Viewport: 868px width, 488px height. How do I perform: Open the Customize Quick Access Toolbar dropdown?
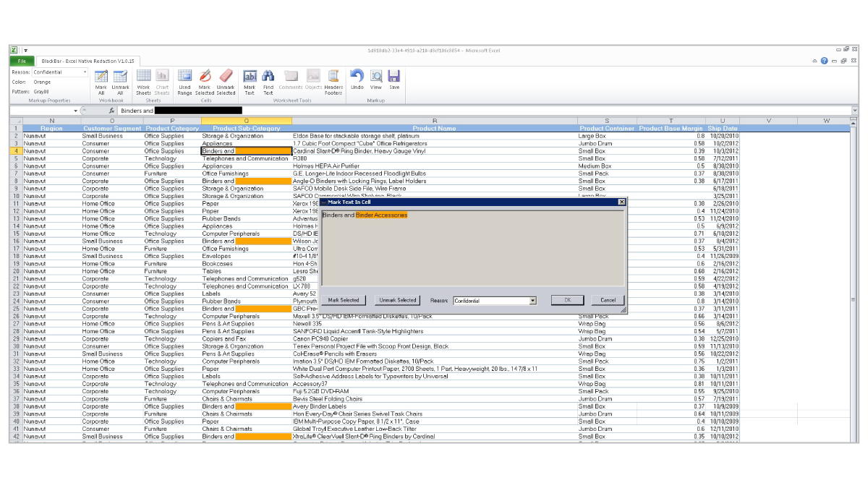pos(25,50)
